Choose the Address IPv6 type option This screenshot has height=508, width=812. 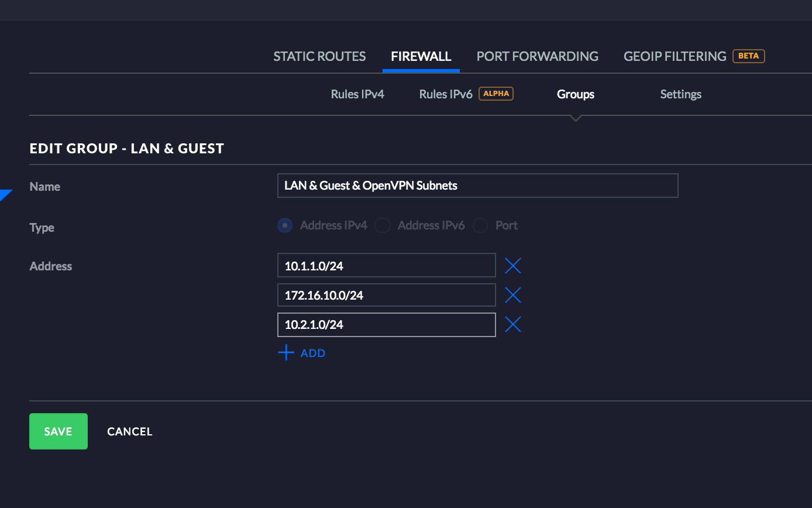click(383, 225)
